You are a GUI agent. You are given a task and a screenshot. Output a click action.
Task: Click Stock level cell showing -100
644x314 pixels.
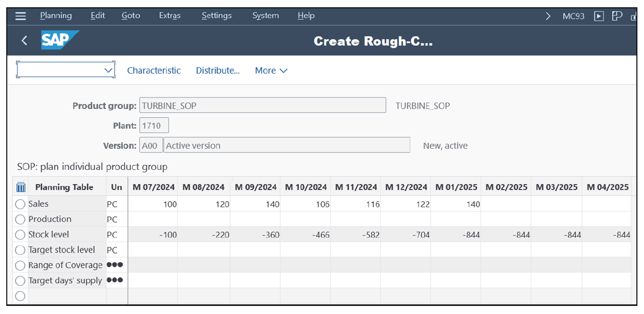[x=153, y=235]
